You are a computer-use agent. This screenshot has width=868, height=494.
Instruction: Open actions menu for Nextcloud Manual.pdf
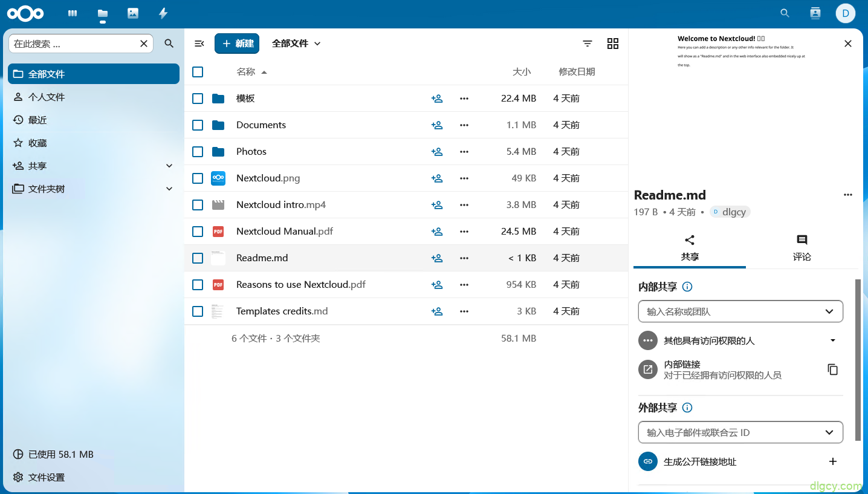464,232
